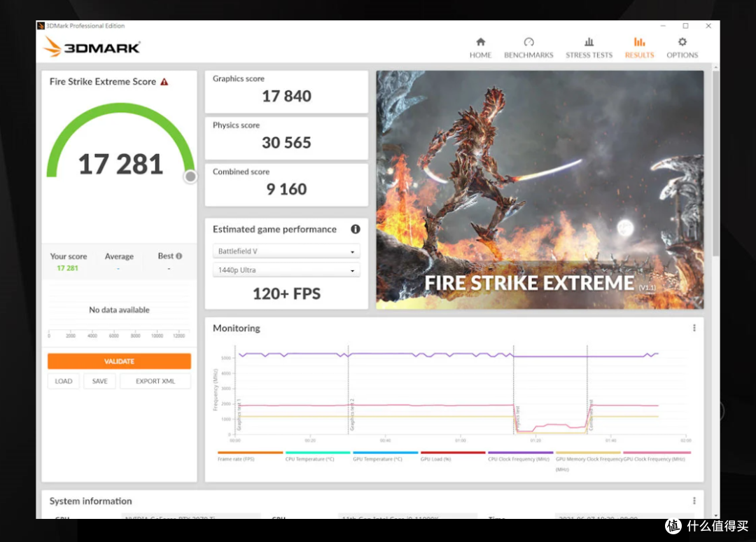Click the Benchmarks gauge icon

pos(529,42)
